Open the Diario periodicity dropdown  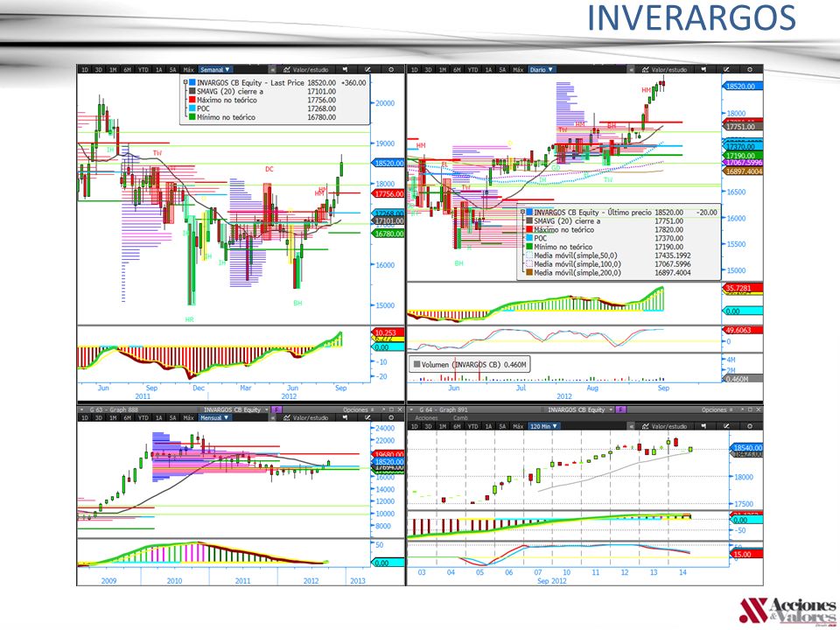click(x=541, y=70)
